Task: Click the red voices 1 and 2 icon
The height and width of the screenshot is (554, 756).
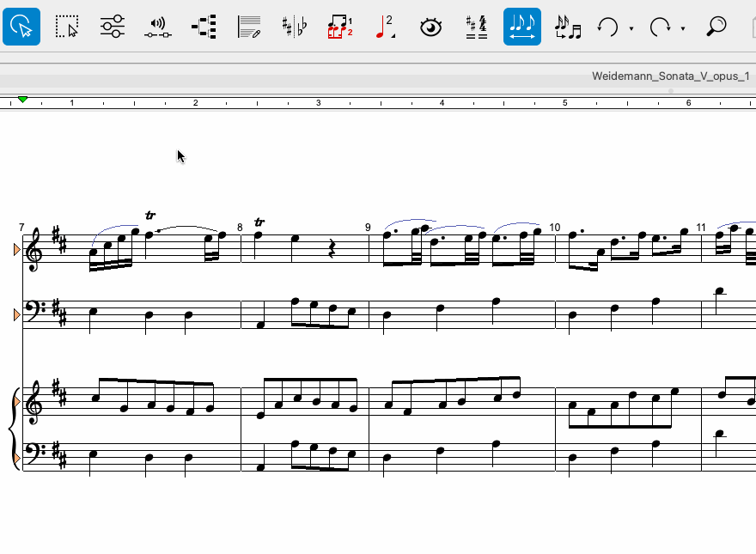Action: coord(340,27)
